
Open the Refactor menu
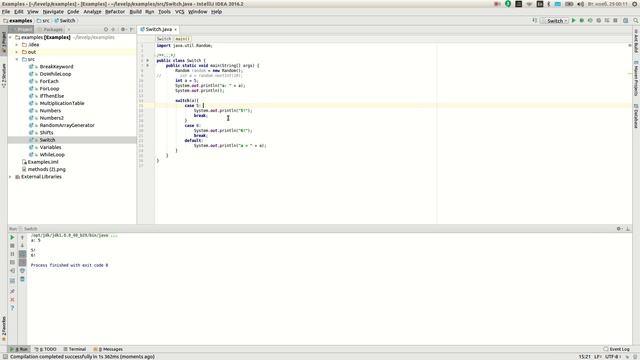(115, 12)
